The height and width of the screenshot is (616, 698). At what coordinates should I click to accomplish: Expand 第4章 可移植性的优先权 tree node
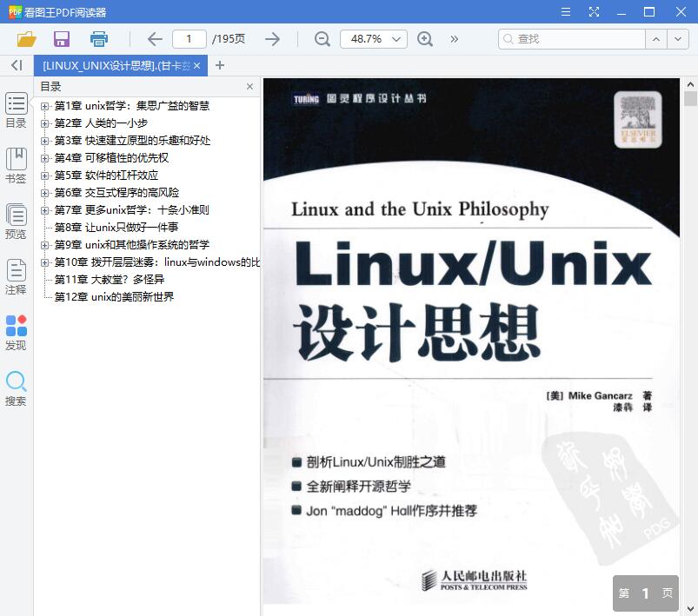(44, 158)
